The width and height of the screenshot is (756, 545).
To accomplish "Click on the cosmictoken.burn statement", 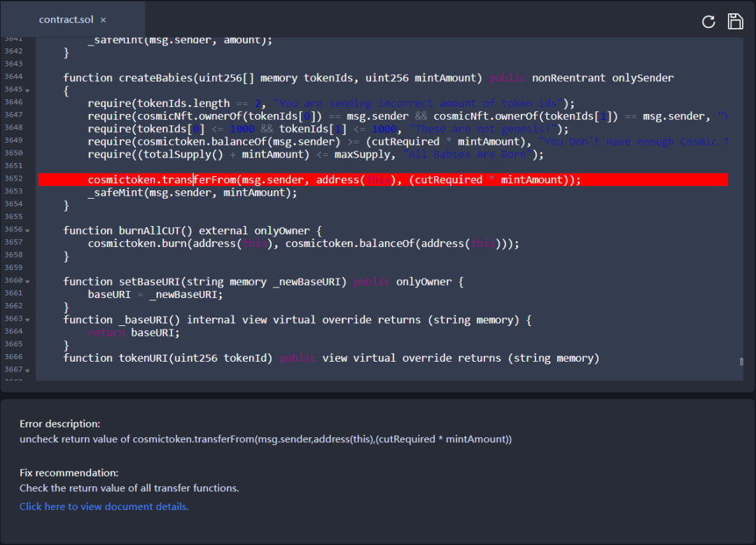I will coord(303,243).
